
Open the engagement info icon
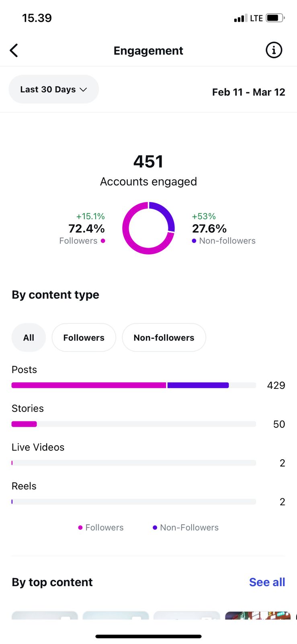point(274,50)
